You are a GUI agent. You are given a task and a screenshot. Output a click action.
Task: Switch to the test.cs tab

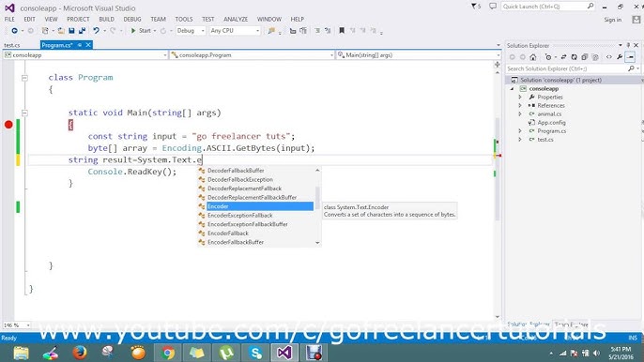[12, 45]
